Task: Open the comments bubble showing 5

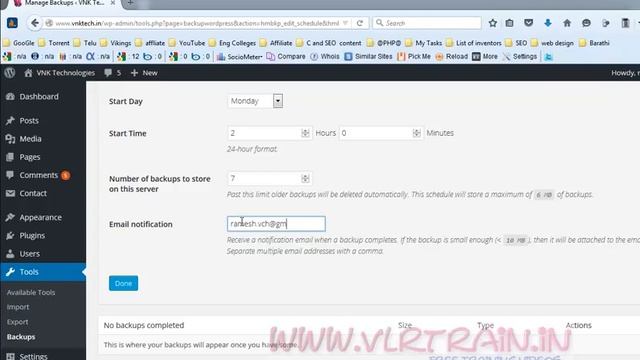Action: pyautogui.click(x=113, y=73)
